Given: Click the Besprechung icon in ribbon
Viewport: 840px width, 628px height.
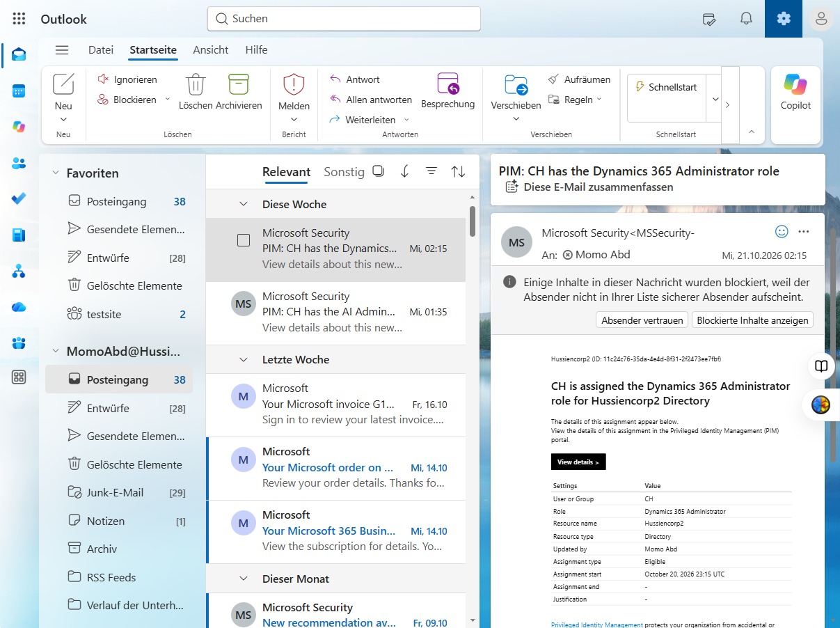Looking at the screenshot, I should pos(448,84).
